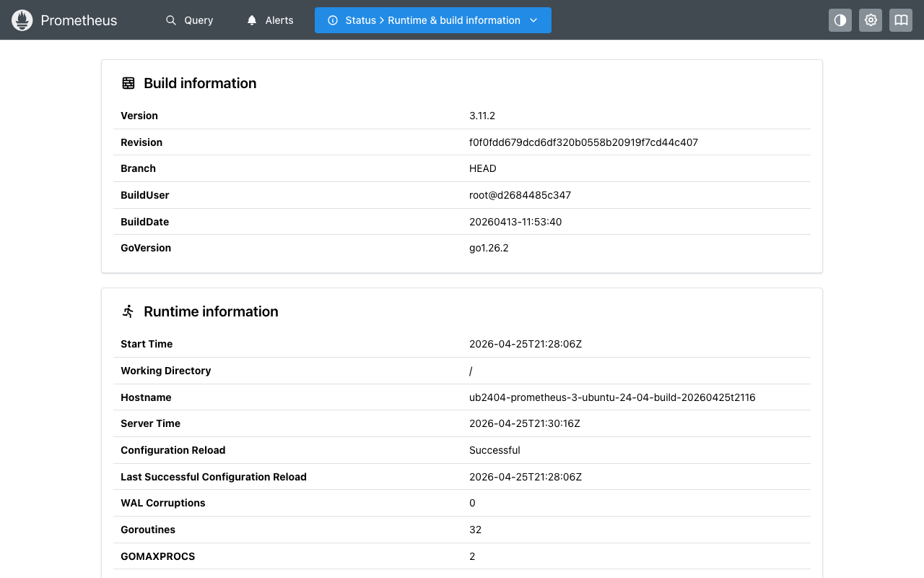Image resolution: width=924 pixels, height=578 pixels.
Task: Click the Branch row label
Action: click(138, 168)
